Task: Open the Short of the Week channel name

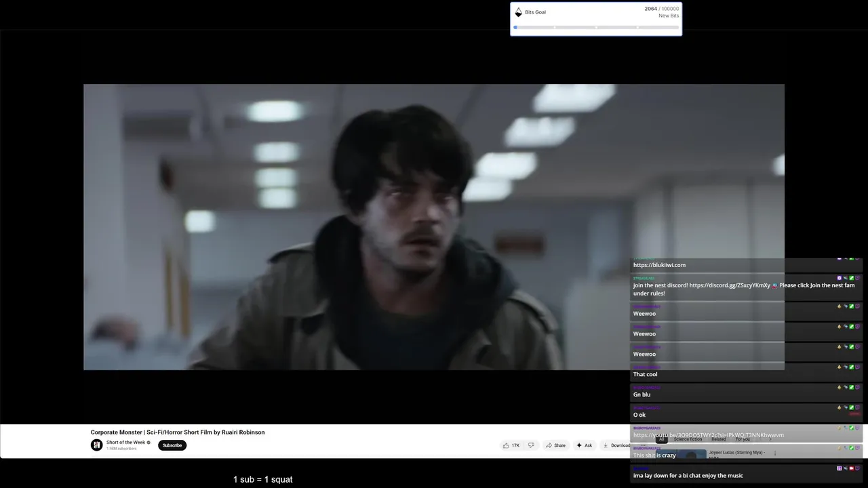Action: click(x=125, y=442)
